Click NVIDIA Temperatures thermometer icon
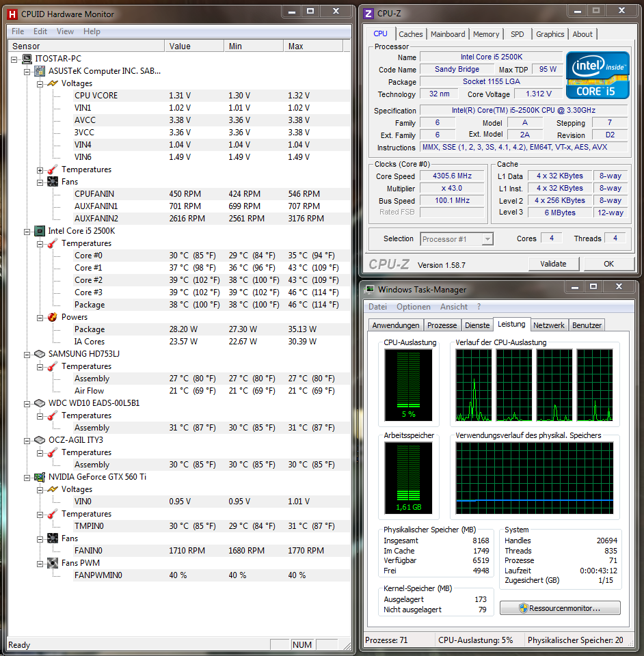This screenshot has width=644, height=656. [53, 514]
